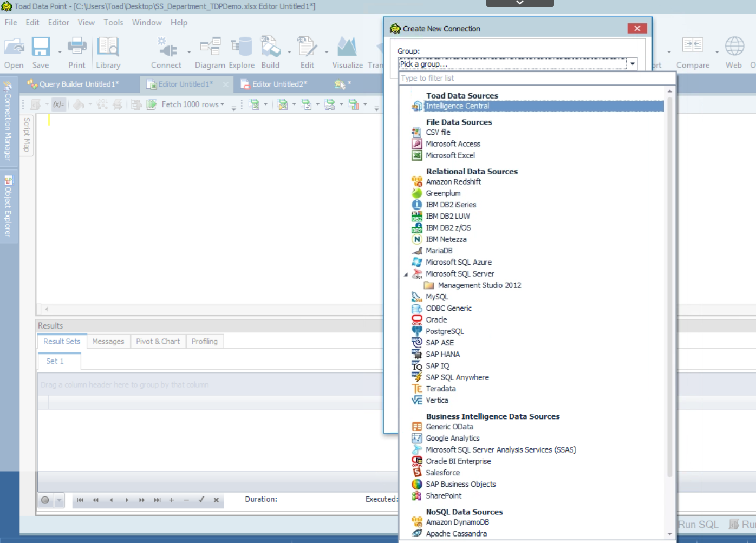Select IBM DB2 z/OS

[x=448, y=228]
